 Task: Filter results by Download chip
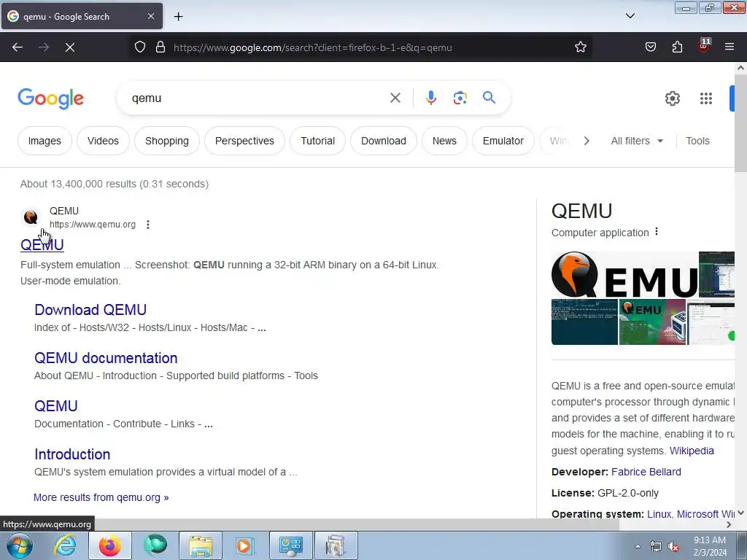coord(384,141)
